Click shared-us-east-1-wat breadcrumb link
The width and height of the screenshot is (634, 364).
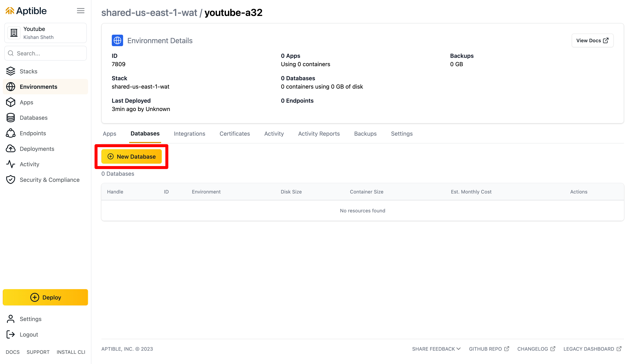149,12
